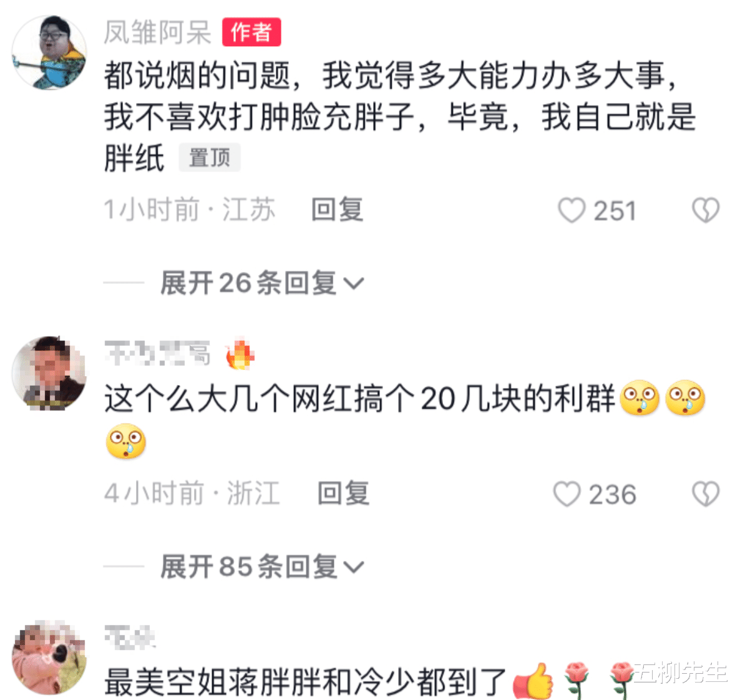This screenshot has height=700, width=740.
Task: Reply to the comment from 浙江
Action: point(343,493)
